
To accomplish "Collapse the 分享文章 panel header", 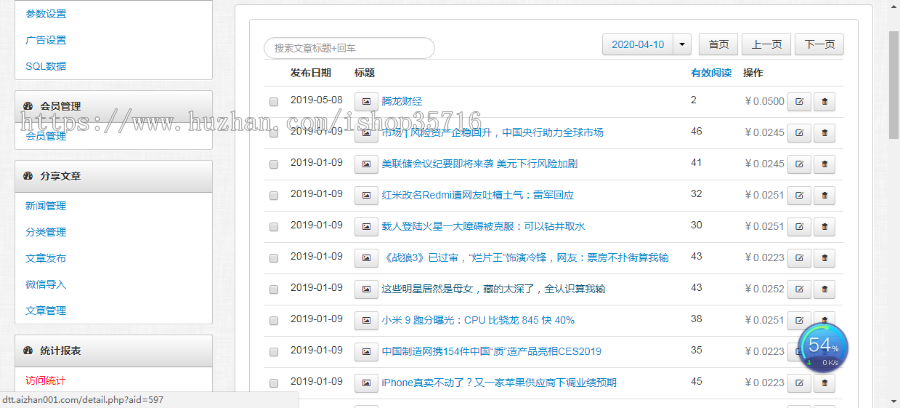I will pyautogui.click(x=114, y=176).
